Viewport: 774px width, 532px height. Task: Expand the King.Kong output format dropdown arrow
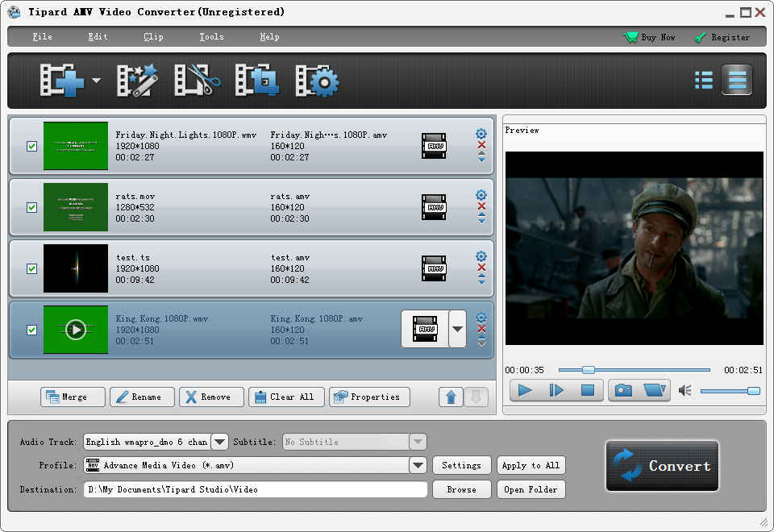coord(457,329)
